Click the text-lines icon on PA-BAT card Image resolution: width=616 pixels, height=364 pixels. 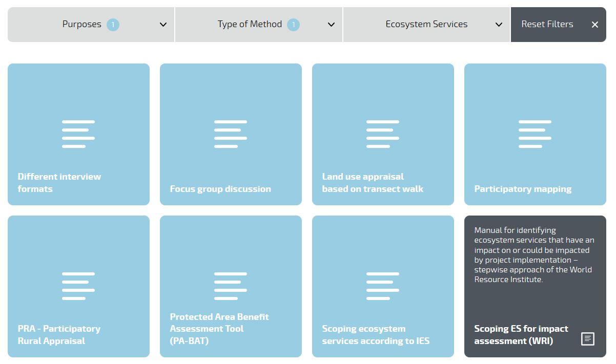(x=231, y=286)
